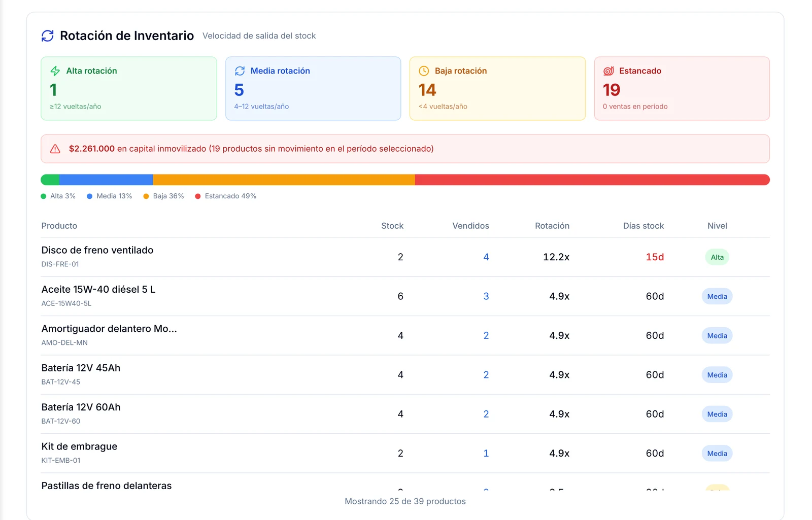Click the orange Baja segment of distribution bar
812x520 pixels.
(284, 180)
